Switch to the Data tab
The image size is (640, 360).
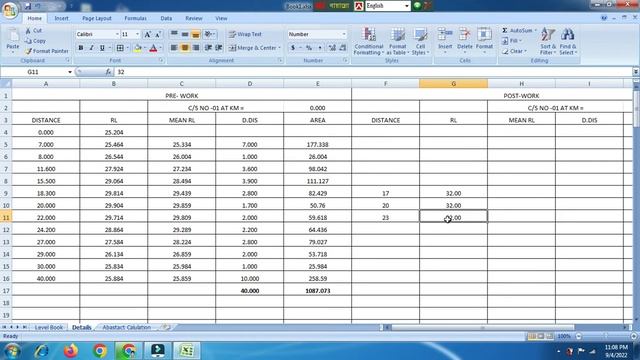[x=166, y=18]
